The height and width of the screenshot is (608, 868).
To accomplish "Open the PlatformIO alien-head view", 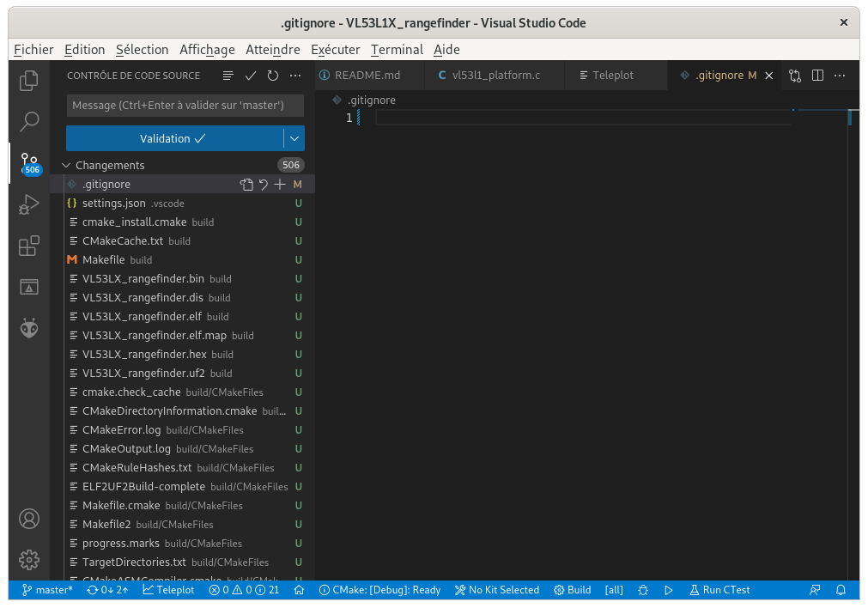I will [x=29, y=328].
